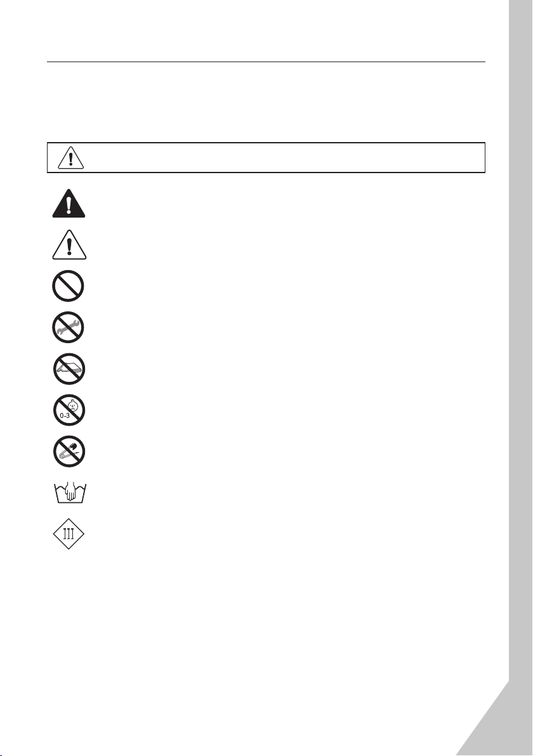Select the large outlined caution triangle icon
Image resolution: width=533 pixels, height=756 pixels.
point(69,245)
